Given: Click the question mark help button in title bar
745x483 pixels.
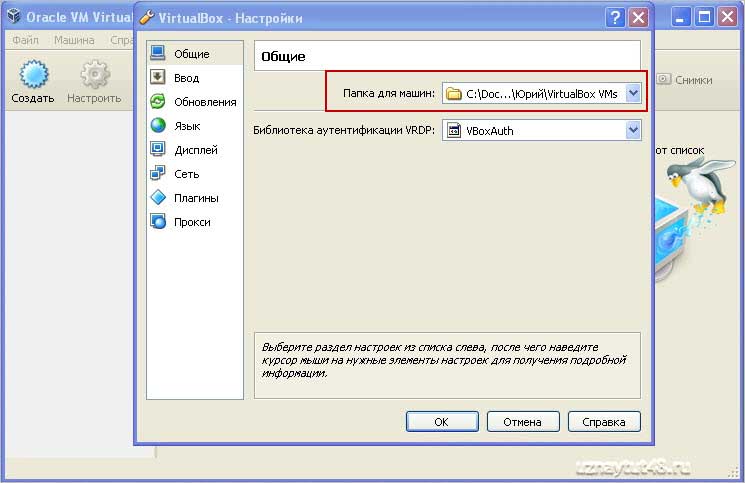Looking at the screenshot, I should [x=615, y=18].
